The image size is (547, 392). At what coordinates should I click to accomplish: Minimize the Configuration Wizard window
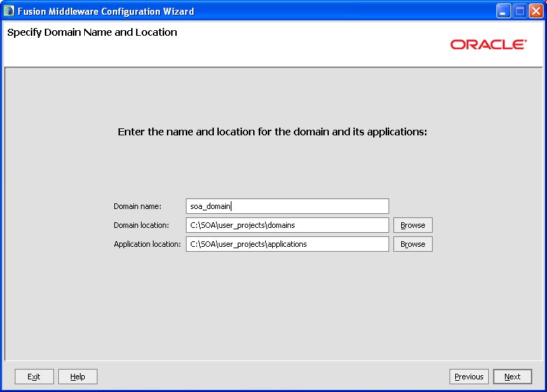(503, 11)
